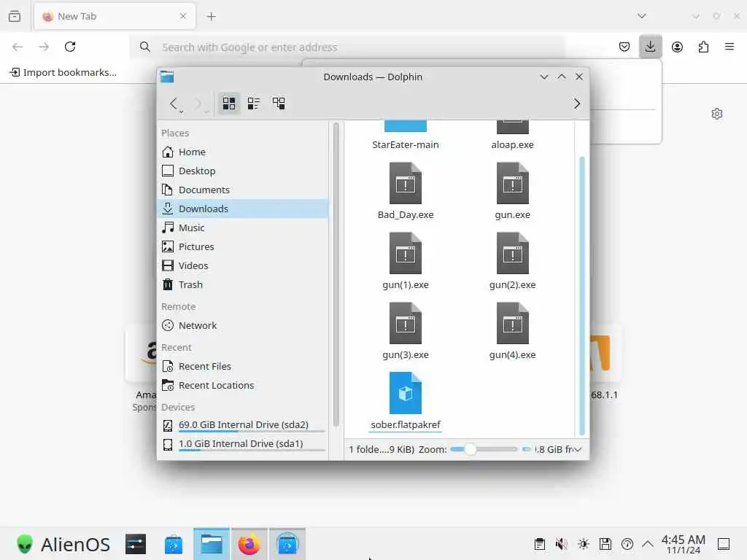Image resolution: width=747 pixels, height=560 pixels.
Task: Open display brightness tray icon
Action: click(584, 544)
